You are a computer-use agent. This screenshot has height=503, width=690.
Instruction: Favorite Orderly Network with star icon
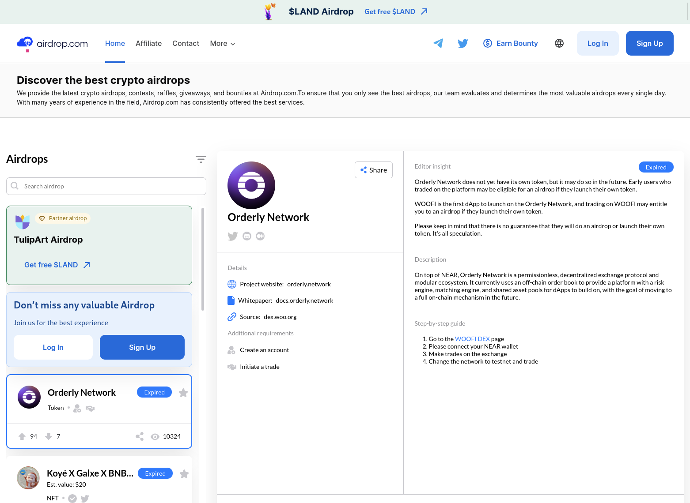tap(183, 393)
